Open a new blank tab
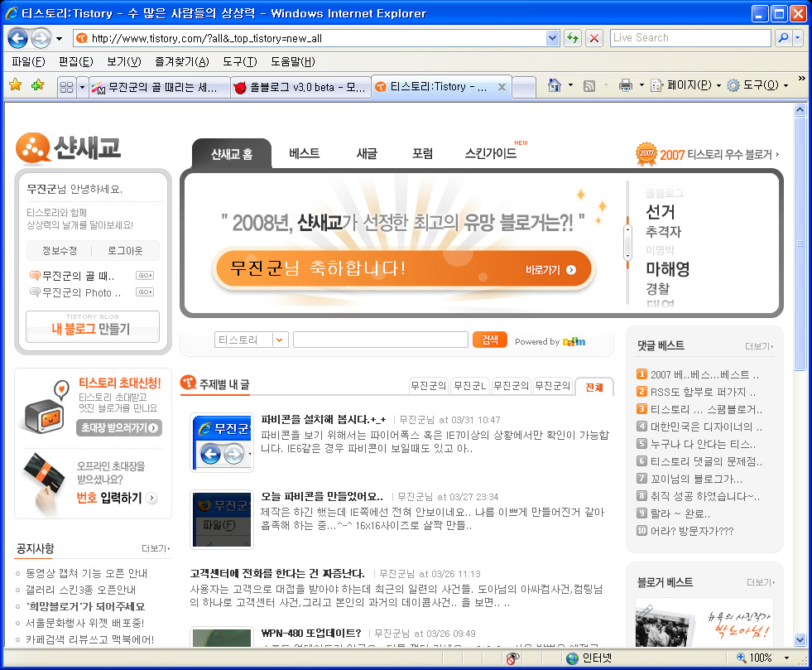The image size is (812, 670). coord(524,87)
